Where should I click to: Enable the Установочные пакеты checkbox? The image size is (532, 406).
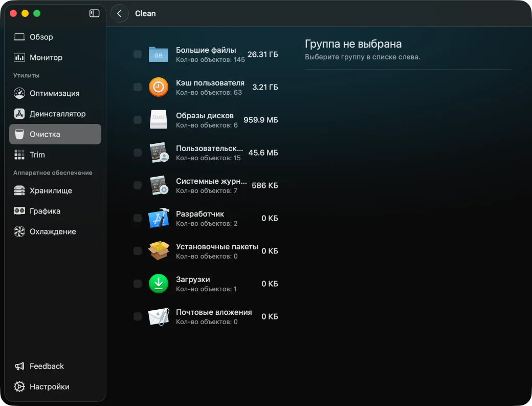pyautogui.click(x=138, y=251)
